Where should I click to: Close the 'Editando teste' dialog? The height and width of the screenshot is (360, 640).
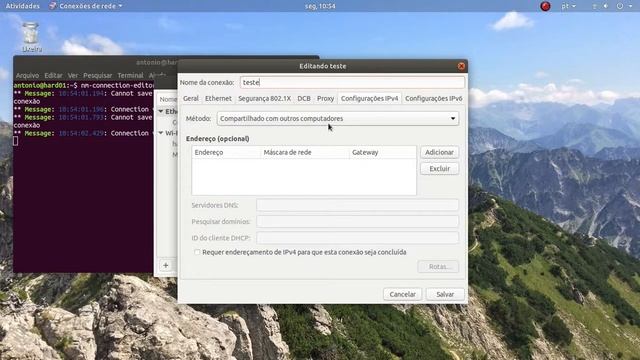click(461, 66)
